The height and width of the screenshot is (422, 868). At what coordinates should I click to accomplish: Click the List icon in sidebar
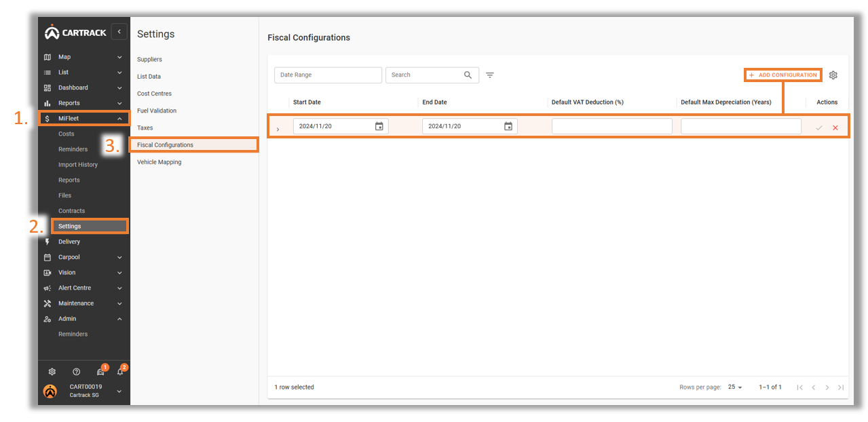(x=48, y=73)
